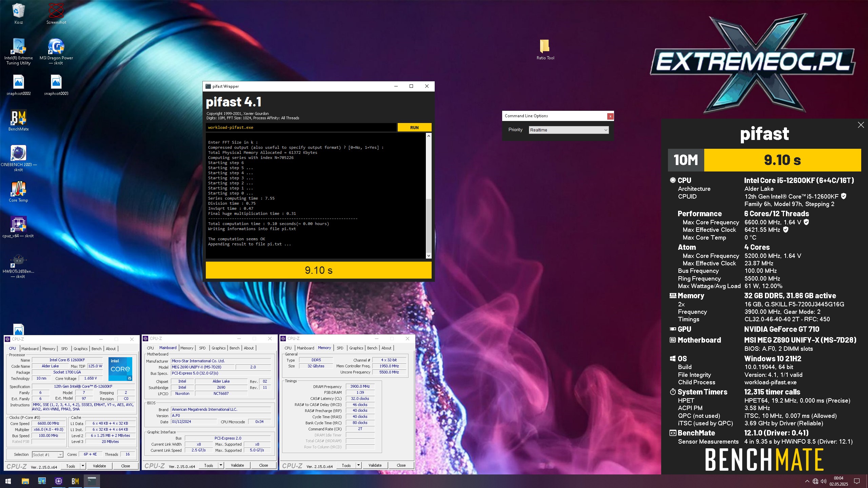Open the network tray icon

815,481
